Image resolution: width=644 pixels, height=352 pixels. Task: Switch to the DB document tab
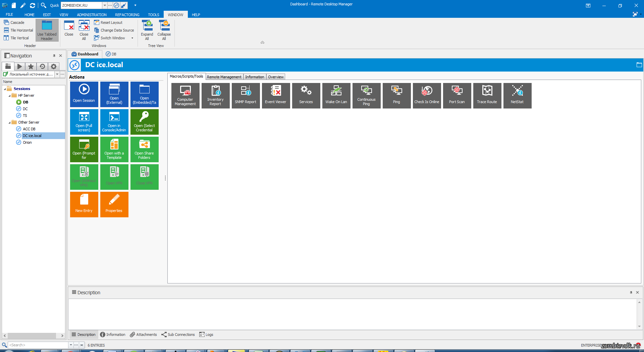click(x=111, y=54)
